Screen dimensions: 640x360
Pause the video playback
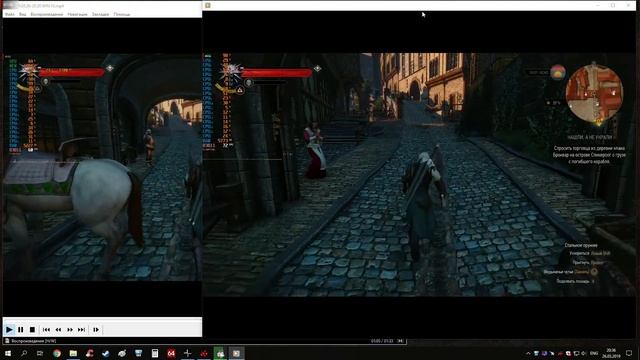click(21, 329)
